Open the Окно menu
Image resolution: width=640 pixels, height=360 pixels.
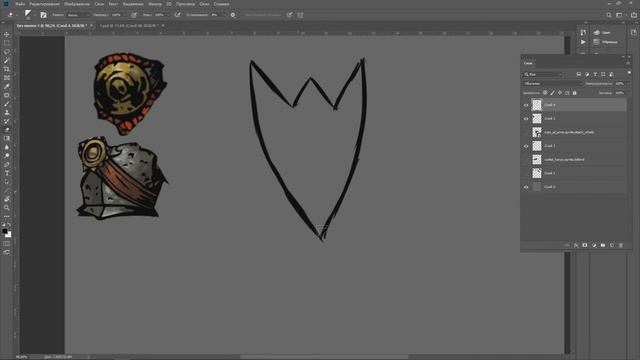tap(204, 4)
